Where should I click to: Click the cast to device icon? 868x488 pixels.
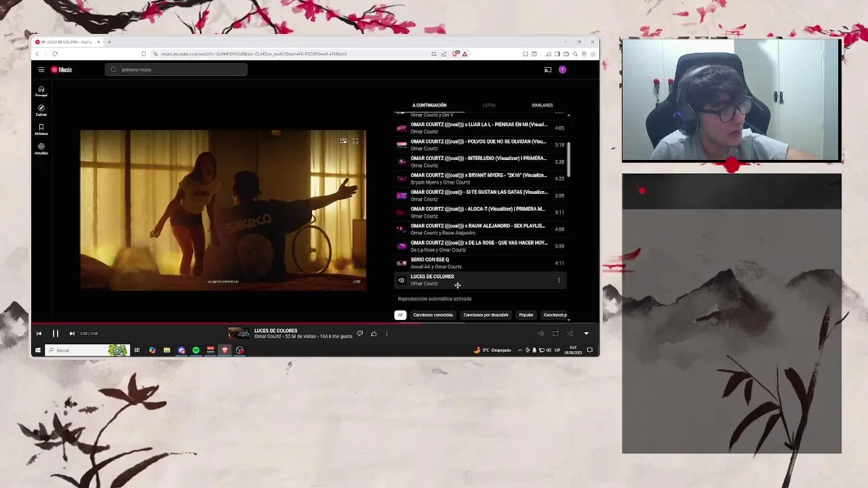point(547,70)
